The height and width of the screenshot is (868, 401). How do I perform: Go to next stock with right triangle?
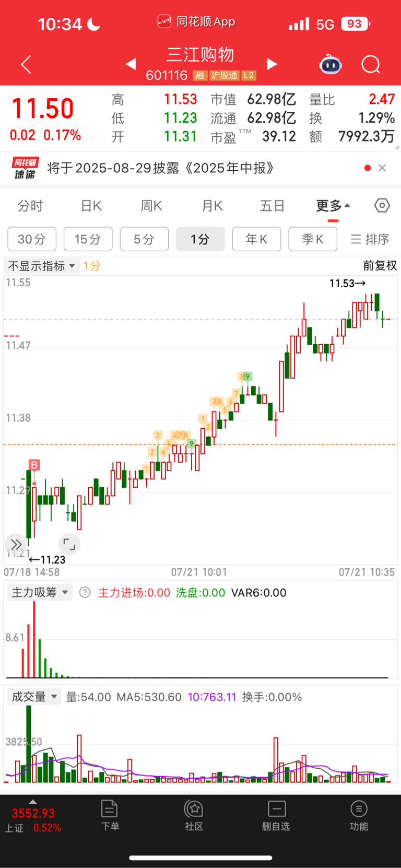pos(272,64)
